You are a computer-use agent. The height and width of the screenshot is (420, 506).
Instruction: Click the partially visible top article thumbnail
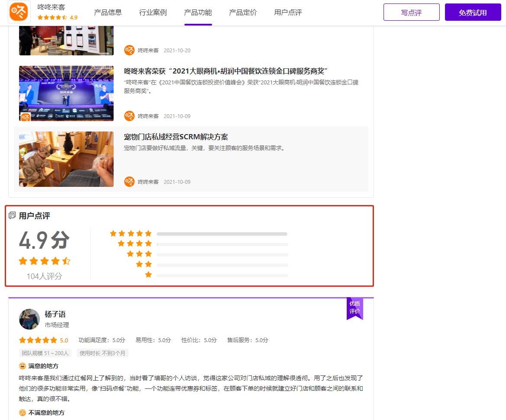(66, 41)
